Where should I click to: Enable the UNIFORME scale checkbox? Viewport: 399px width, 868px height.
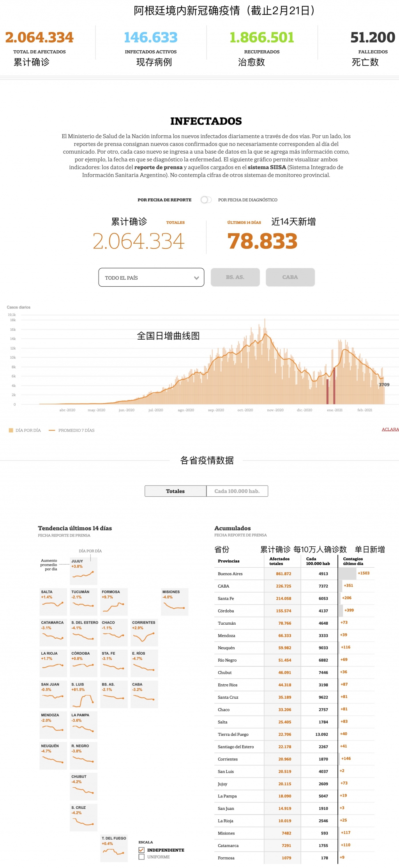pos(141,857)
